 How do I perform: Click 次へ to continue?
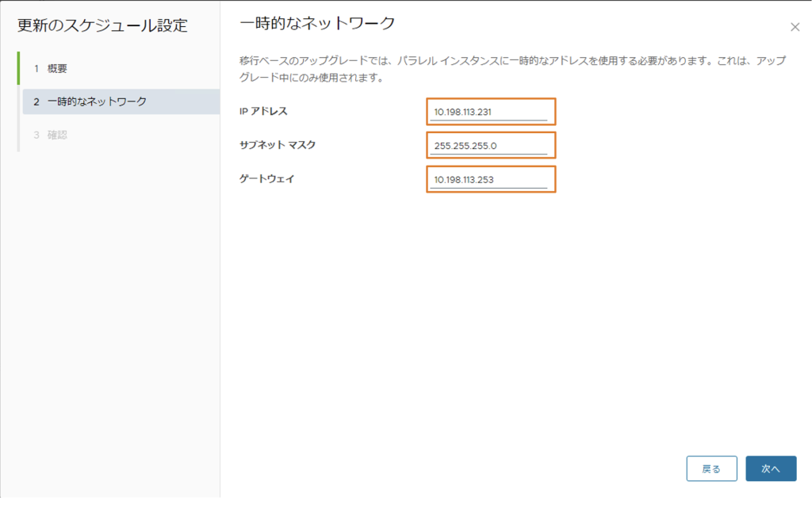tap(770, 468)
